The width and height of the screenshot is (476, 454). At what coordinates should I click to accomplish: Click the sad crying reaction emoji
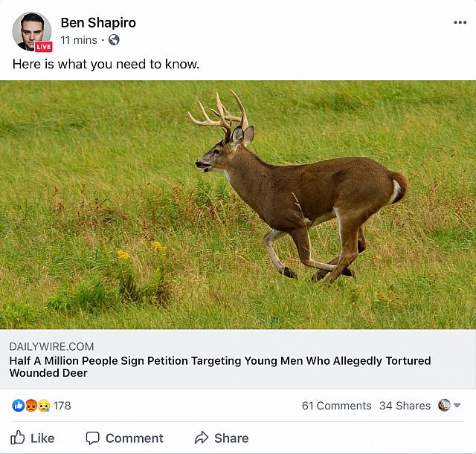44,406
